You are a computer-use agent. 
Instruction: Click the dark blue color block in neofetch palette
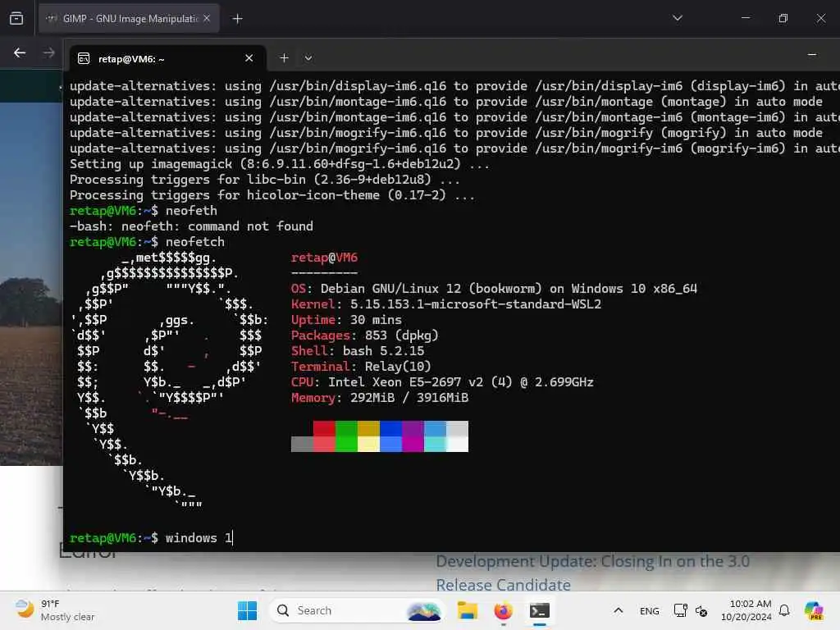390,428
